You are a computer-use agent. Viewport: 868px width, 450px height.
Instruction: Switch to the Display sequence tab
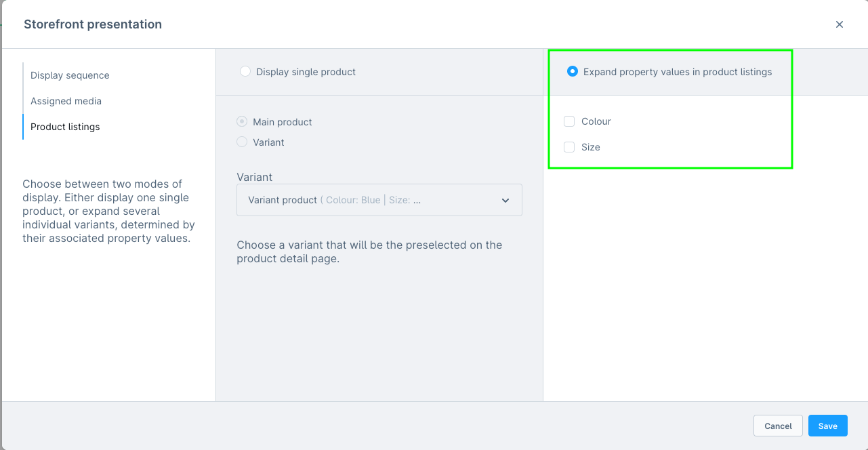pyautogui.click(x=70, y=75)
